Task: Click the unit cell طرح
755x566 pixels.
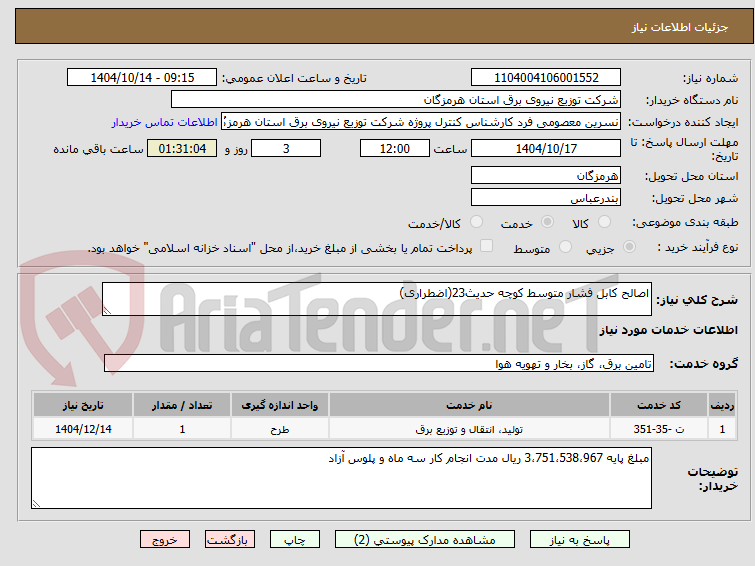Action: click(280, 429)
